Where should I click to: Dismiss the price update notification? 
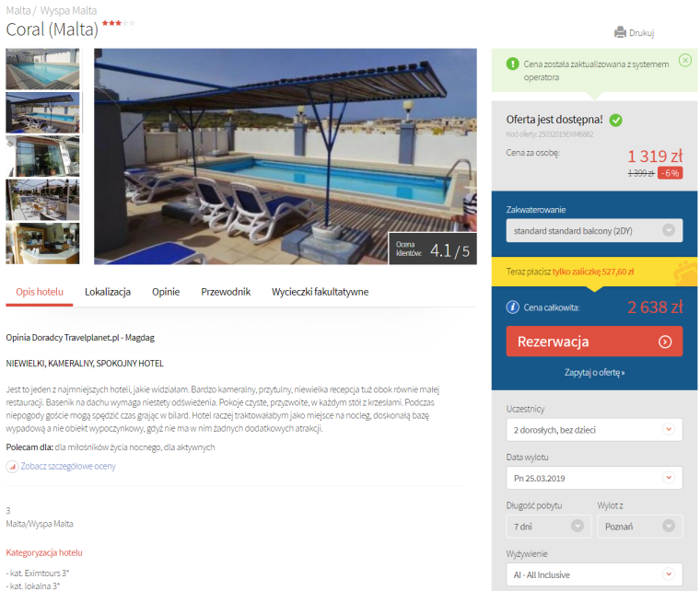click(x=685, y=60)
